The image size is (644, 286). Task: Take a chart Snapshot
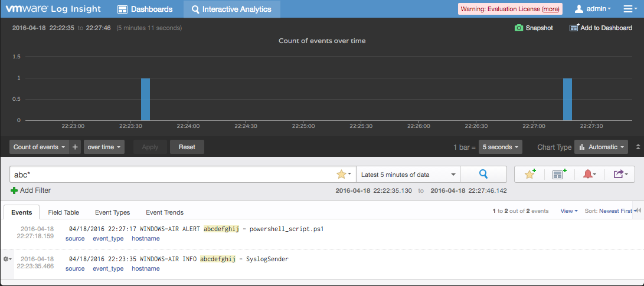click(x=534, y=28)
